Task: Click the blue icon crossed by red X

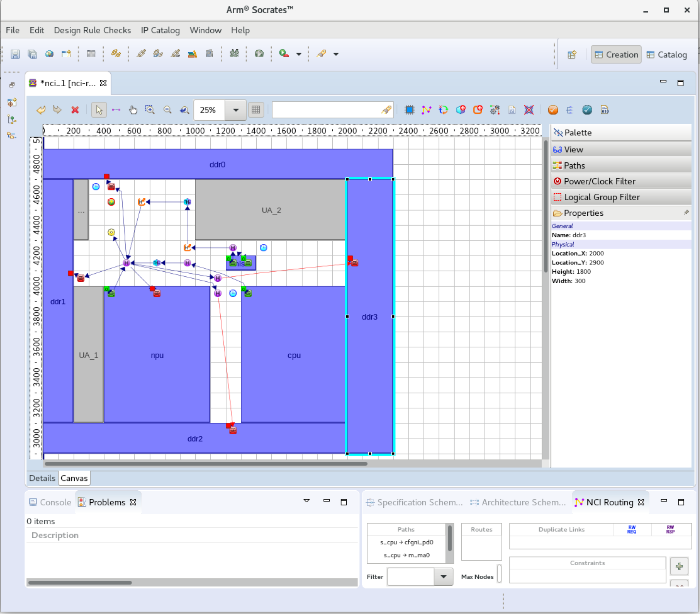Action: [529, 110]
